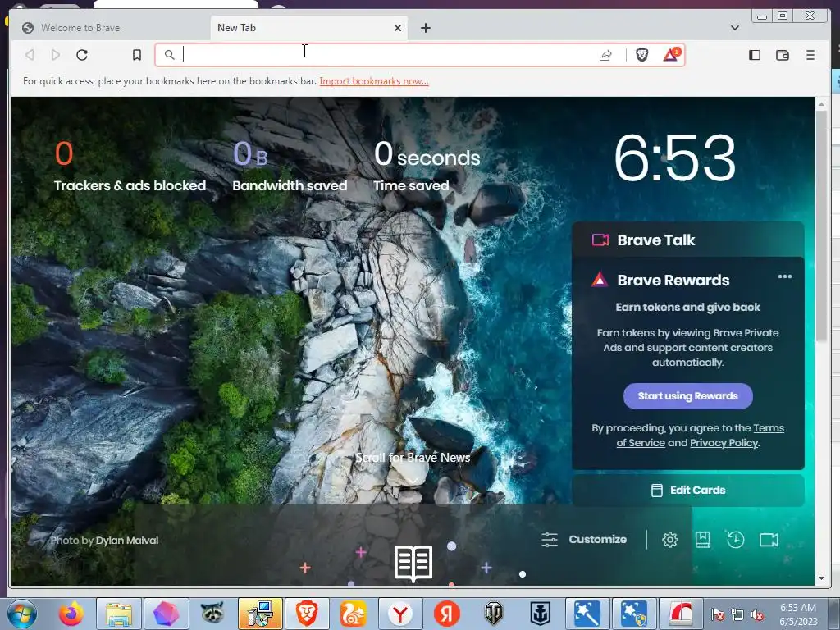Click the vertical scrollbar thumb

pyautogui.click(x=821, y=226)
